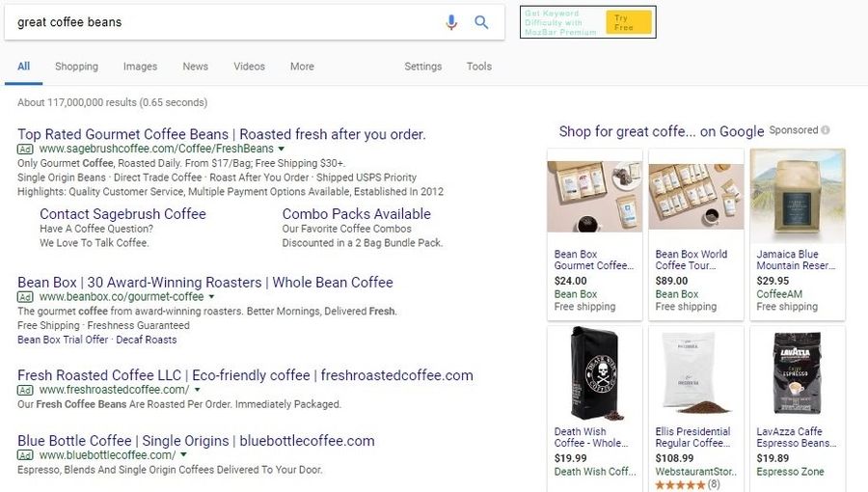Switch to the Images tab
Image resolution: width=868 pixels, height=492 pixels.
(140, 67)
